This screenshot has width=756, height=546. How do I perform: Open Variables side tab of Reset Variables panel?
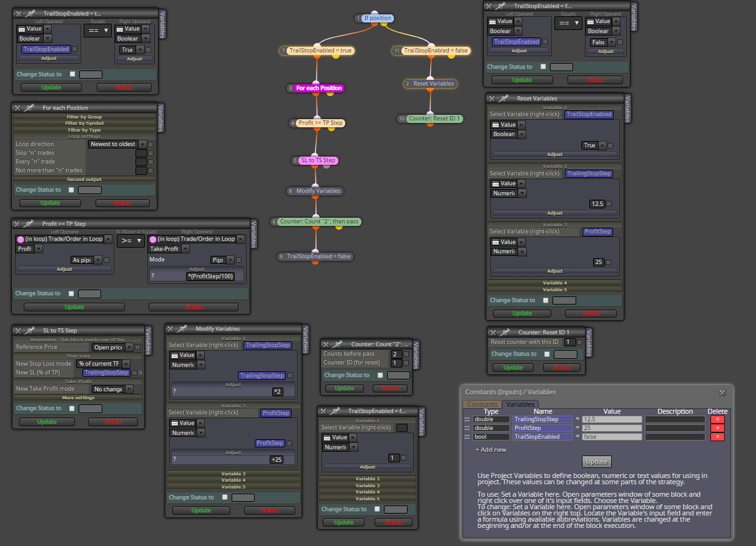(x=627, y=109)
